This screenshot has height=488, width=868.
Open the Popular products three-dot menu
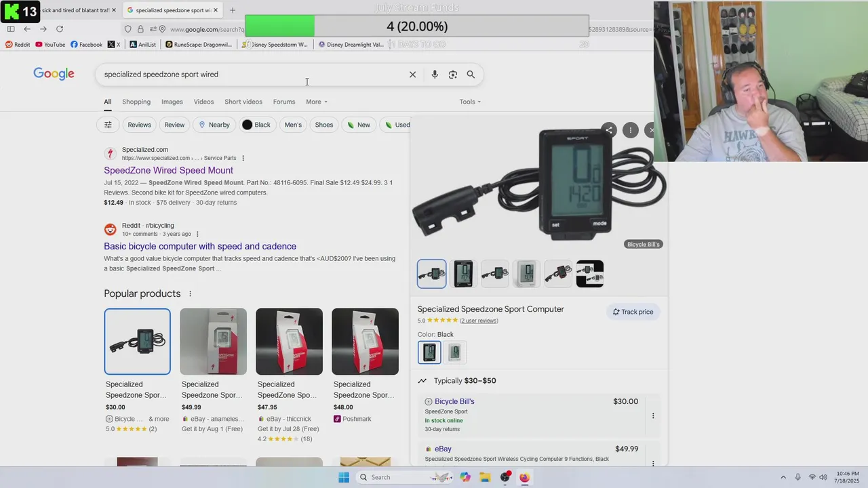pyautogui.click(x=190, y=293)
